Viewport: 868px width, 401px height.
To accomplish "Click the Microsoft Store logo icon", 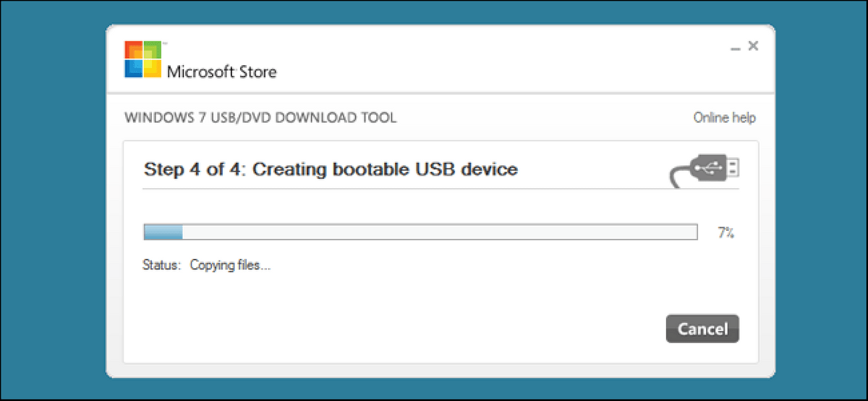I will point(142,59).
